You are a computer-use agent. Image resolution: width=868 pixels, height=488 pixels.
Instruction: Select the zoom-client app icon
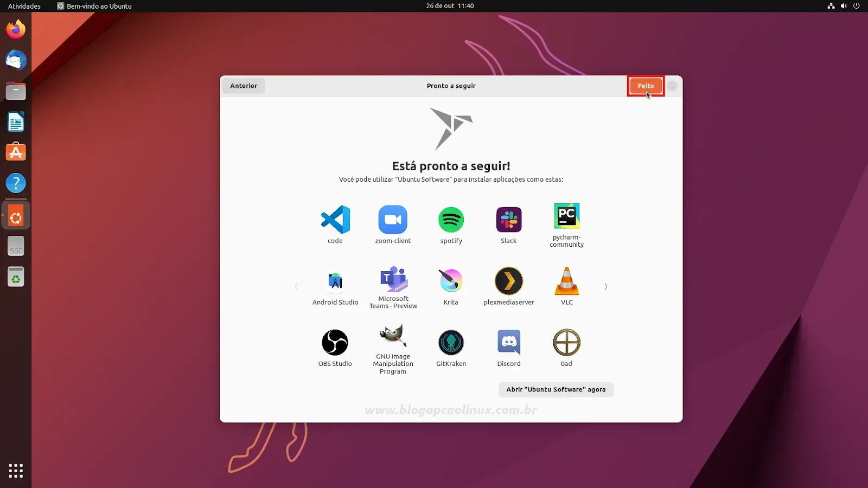[x=393, y=220]
